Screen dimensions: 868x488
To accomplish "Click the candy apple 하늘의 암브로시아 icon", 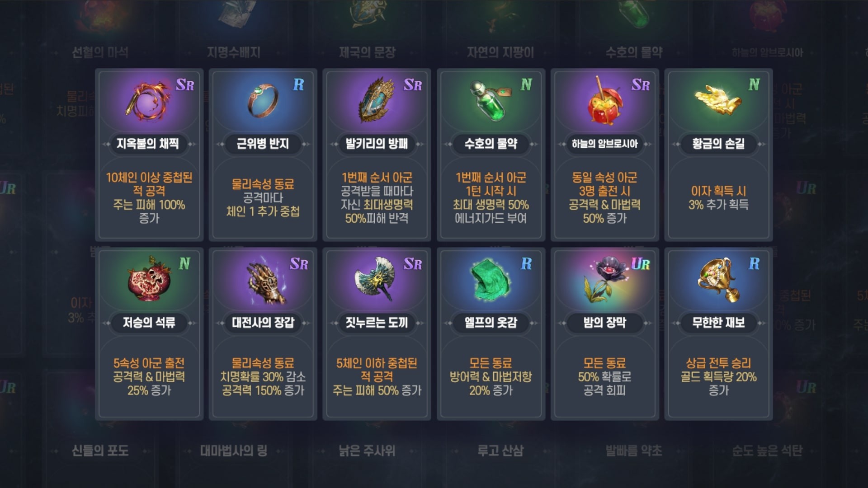I will pyautogui.click(x=604, y=101).
